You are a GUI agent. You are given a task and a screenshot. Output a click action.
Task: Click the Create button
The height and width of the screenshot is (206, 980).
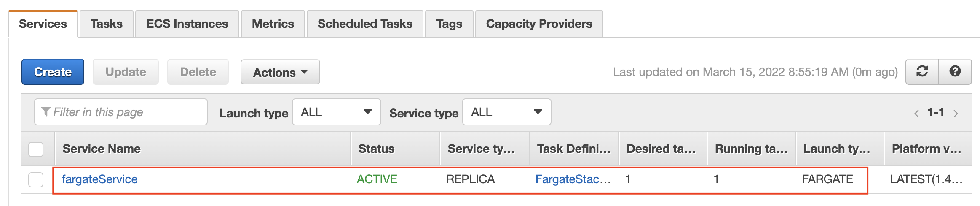[x=53, y=72]
